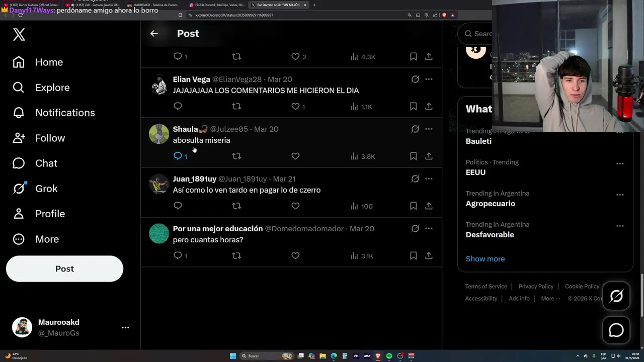Reply to 'pero cuantas horas?' comment

180,255
